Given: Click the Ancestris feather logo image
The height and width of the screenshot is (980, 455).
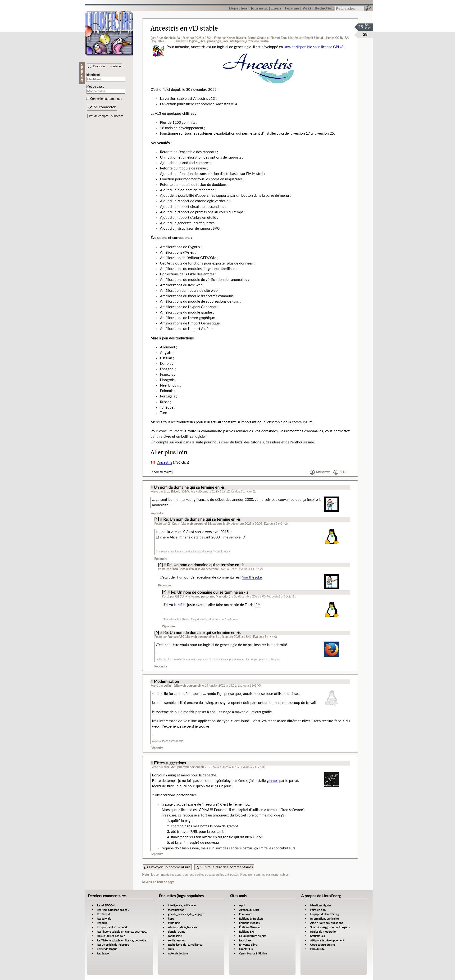Looking at the screenshot, I should pos(258,68).
